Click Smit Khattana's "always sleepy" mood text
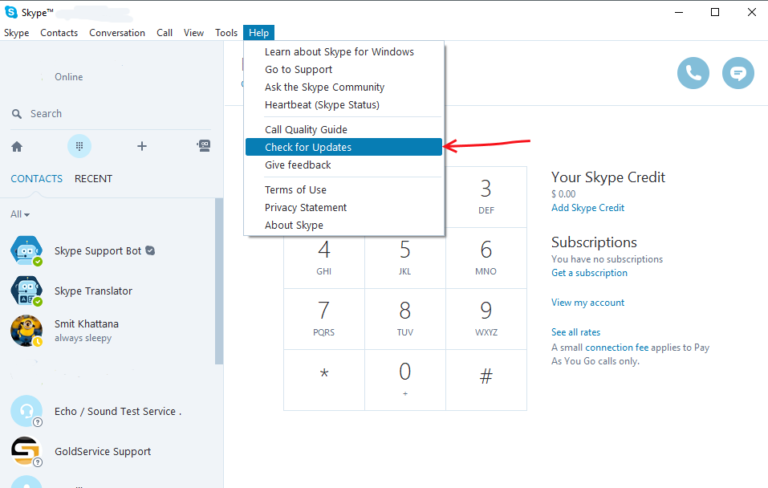 click(x=83, y=338)
